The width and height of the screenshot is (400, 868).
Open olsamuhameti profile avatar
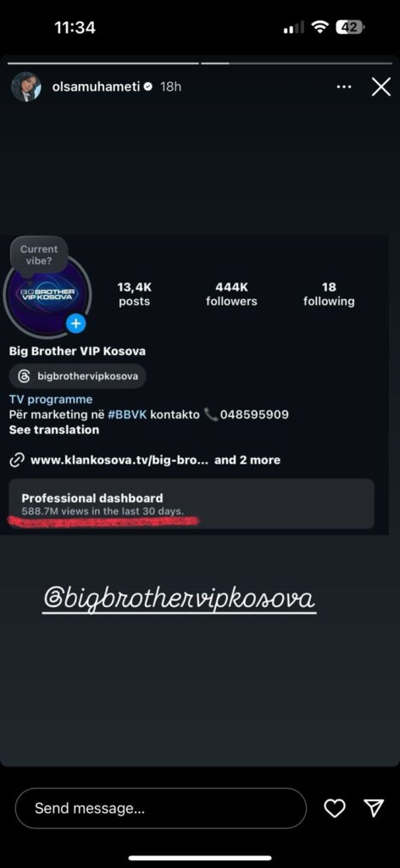[26, 86]
